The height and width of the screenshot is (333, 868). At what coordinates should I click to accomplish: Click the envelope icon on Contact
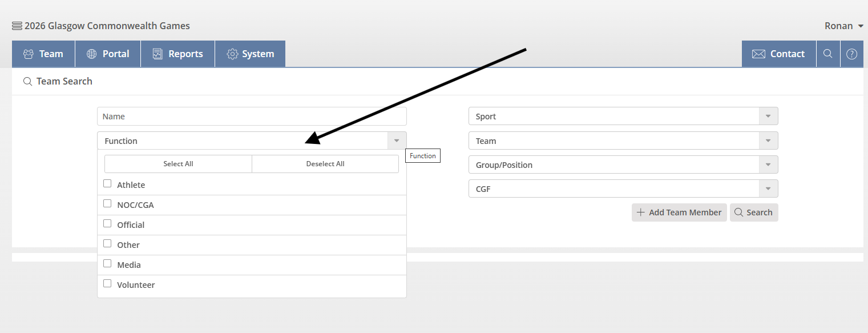click(x=758, y=54)
